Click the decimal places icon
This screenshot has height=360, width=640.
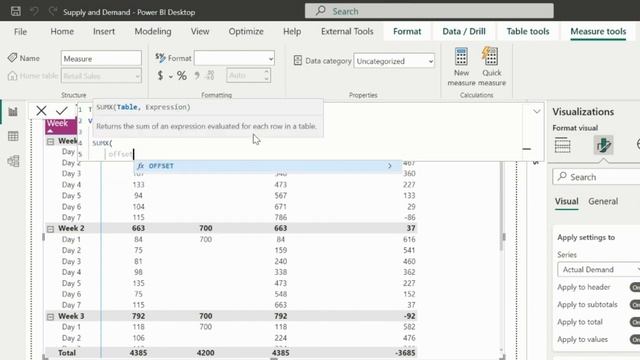coord(210,75)
